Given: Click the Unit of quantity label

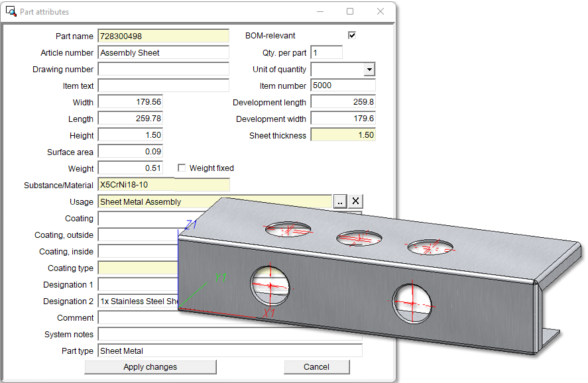Looking at the screenshot, I should (x=279, y=70).
